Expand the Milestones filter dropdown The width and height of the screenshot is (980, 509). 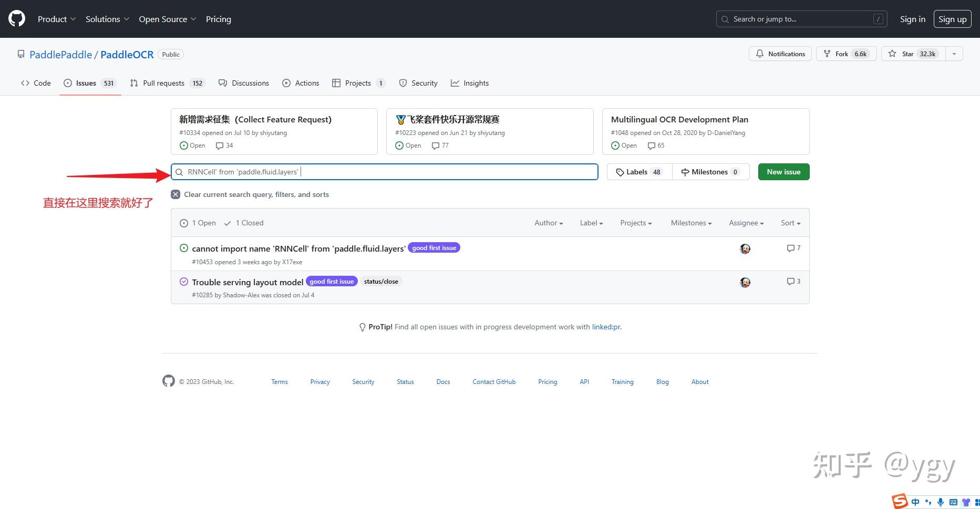[x=691, y=223]
